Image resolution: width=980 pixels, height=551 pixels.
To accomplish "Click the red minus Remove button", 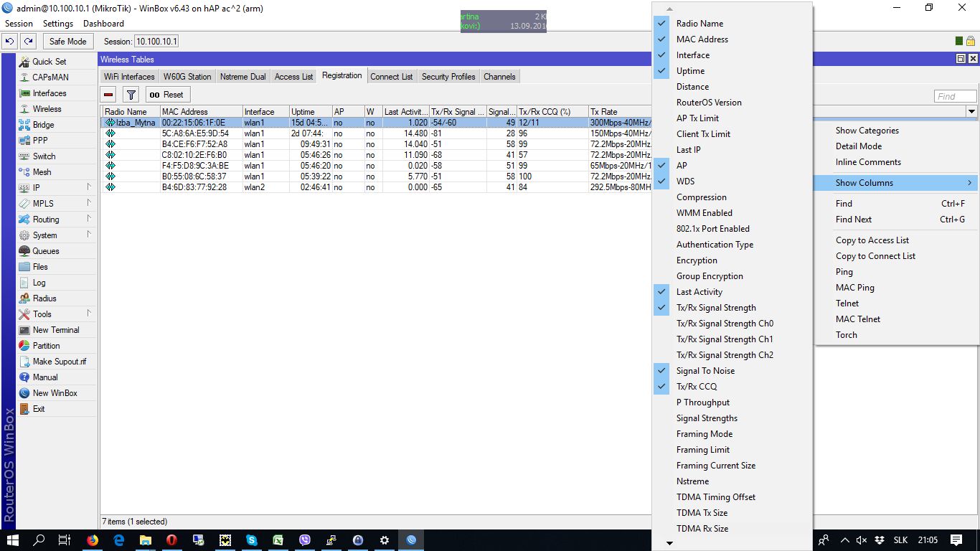I will pos(109,95).
